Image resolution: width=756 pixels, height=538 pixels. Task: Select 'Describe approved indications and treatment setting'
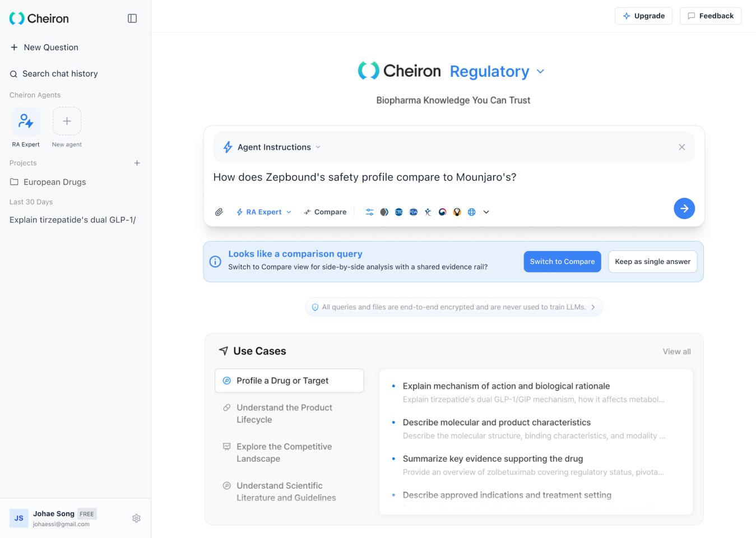point(507,495)
